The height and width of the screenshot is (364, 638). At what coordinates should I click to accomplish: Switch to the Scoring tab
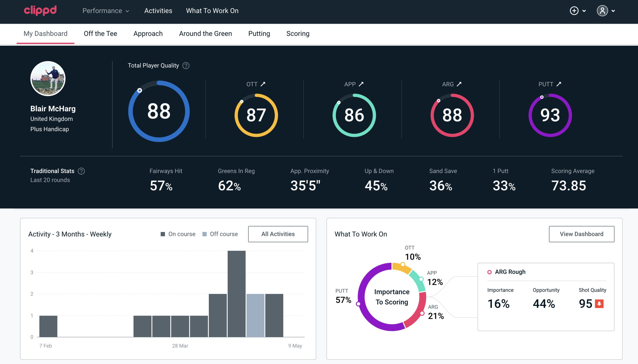298,33
